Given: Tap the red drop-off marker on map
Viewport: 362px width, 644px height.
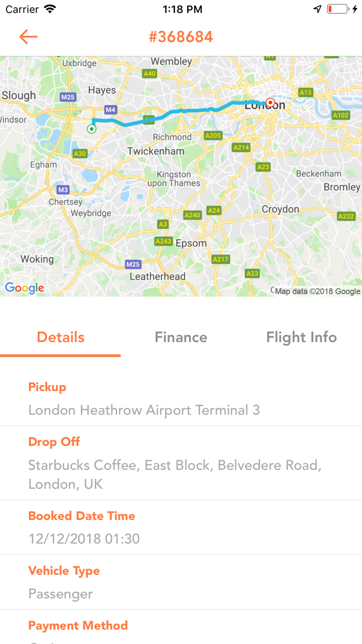Looking at the screenshot, I should click(x=269, y=102).
